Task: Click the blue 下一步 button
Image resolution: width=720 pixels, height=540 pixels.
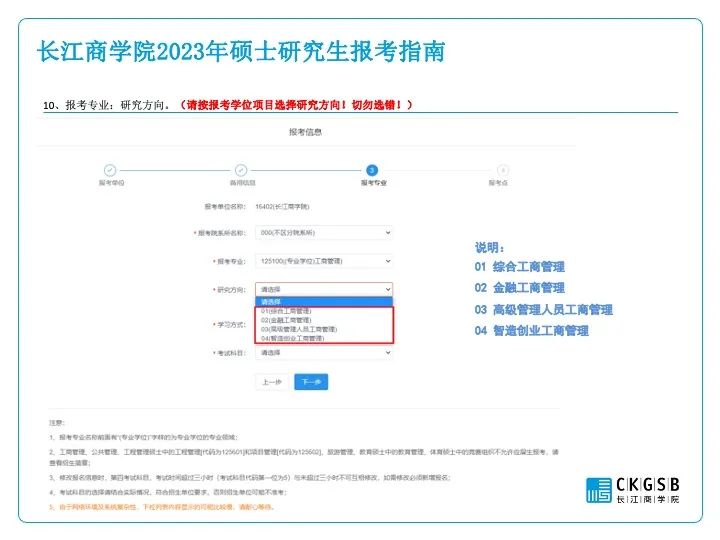Action: tap(311, 382)
